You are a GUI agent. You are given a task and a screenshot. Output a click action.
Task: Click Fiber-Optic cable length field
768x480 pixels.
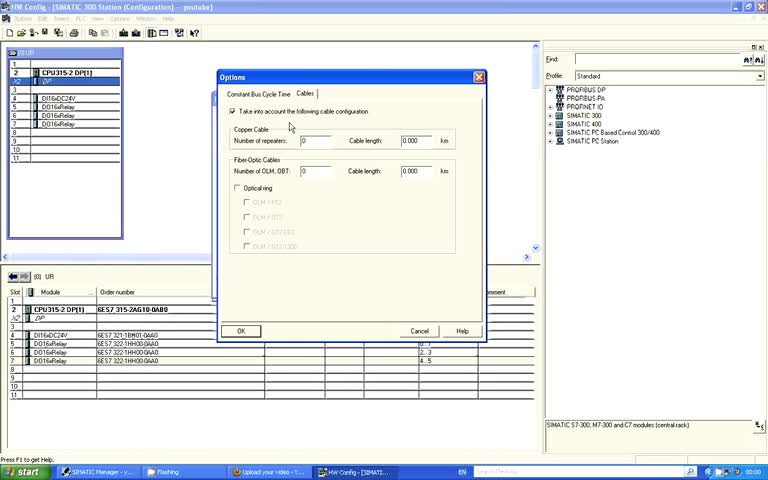point(417,171)
